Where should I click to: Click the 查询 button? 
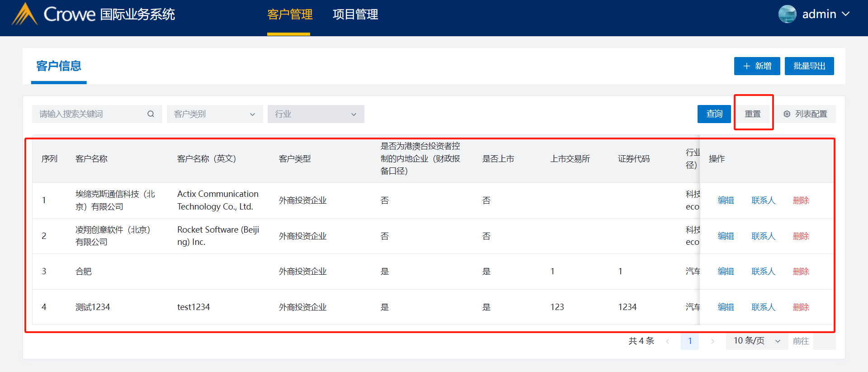click(x=714, y=114)
